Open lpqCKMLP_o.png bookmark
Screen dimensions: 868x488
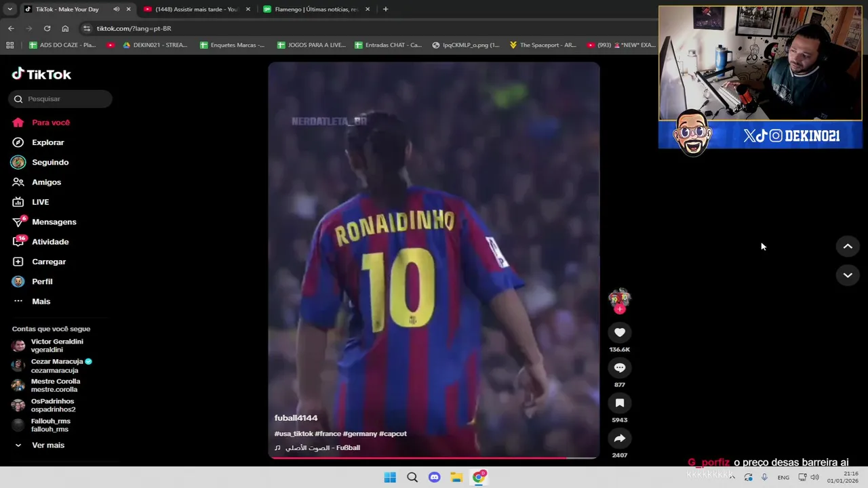(x=465, y=45)
